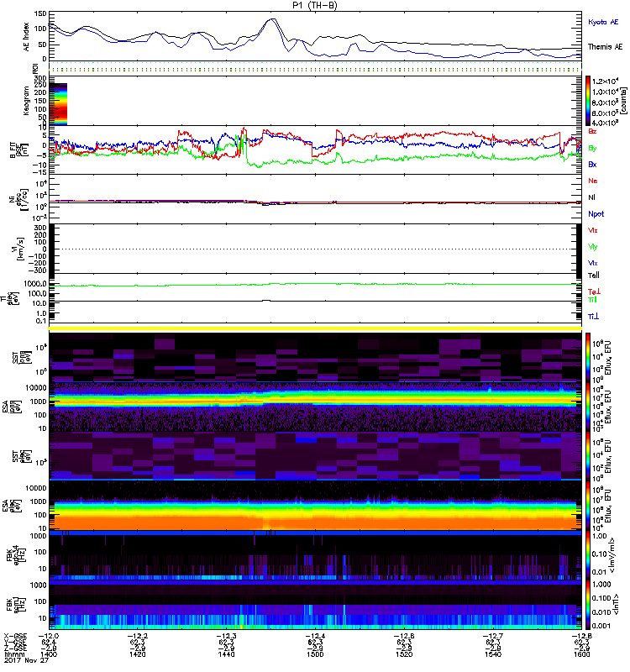Click the SST Eflux color bar

pyautogui.click(x=589, y=357)
